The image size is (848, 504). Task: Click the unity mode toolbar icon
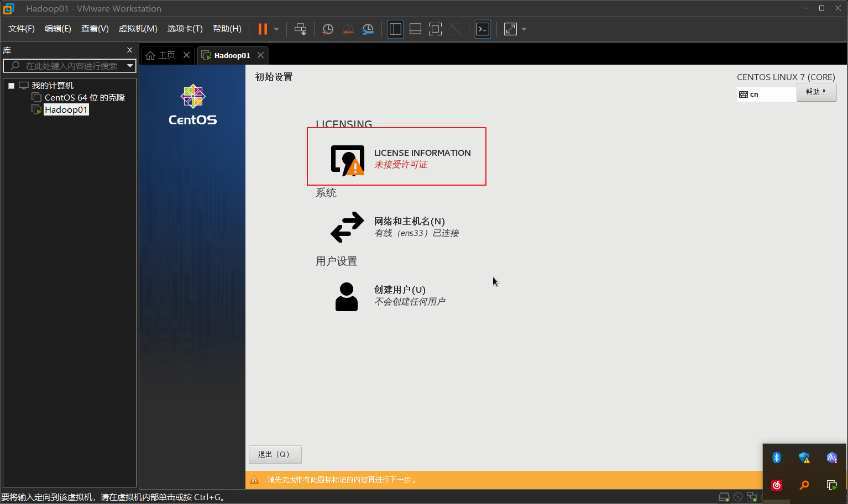tap(455, 29)
